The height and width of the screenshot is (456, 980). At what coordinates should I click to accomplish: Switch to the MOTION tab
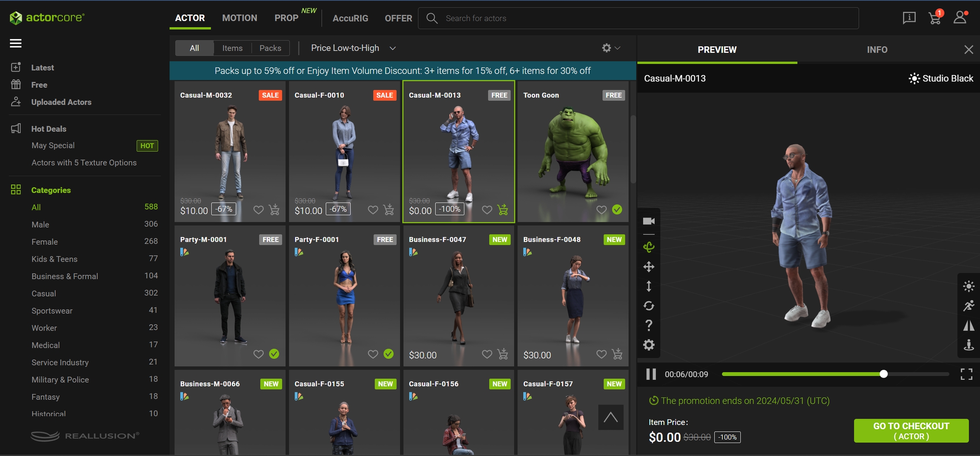coord(239,18)
